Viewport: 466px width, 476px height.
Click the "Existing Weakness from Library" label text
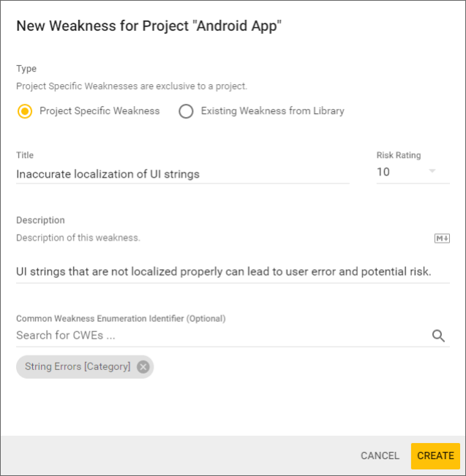click(272, 111)
